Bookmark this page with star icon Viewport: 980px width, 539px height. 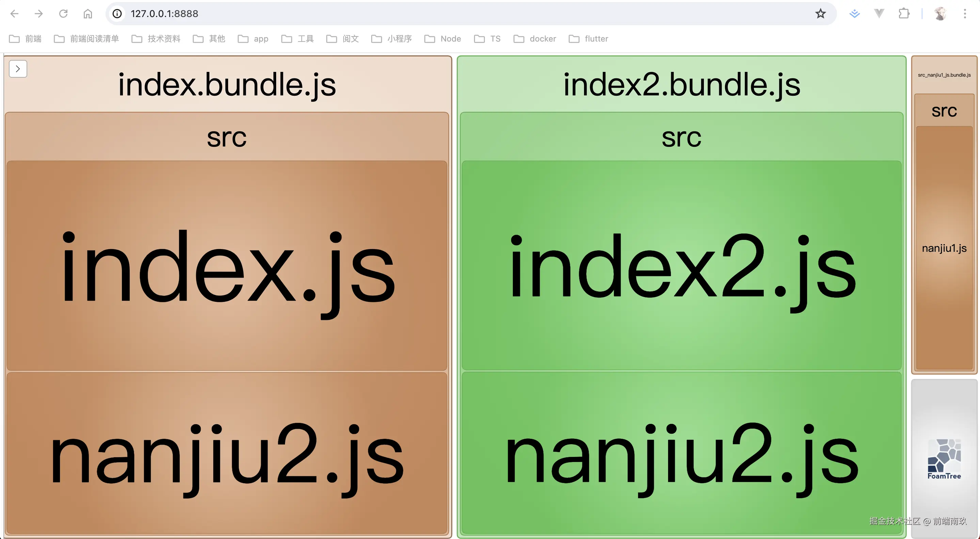point(820,14)
